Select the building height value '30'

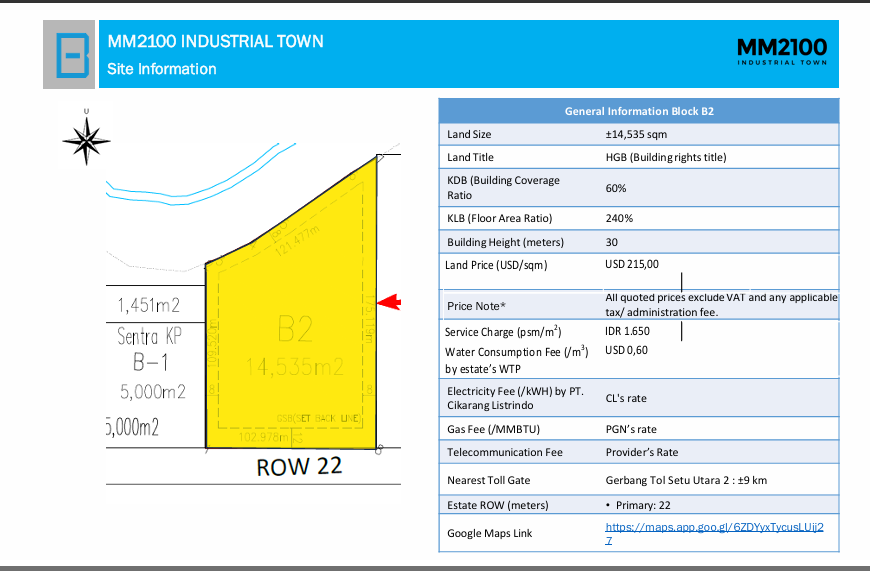point(611,242)
